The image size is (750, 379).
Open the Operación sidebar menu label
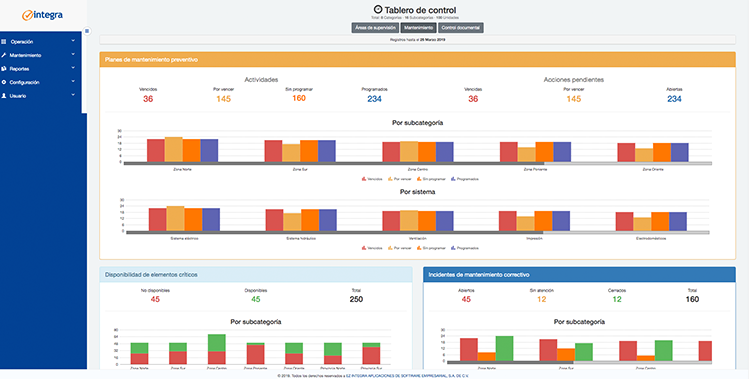(22, 42)
